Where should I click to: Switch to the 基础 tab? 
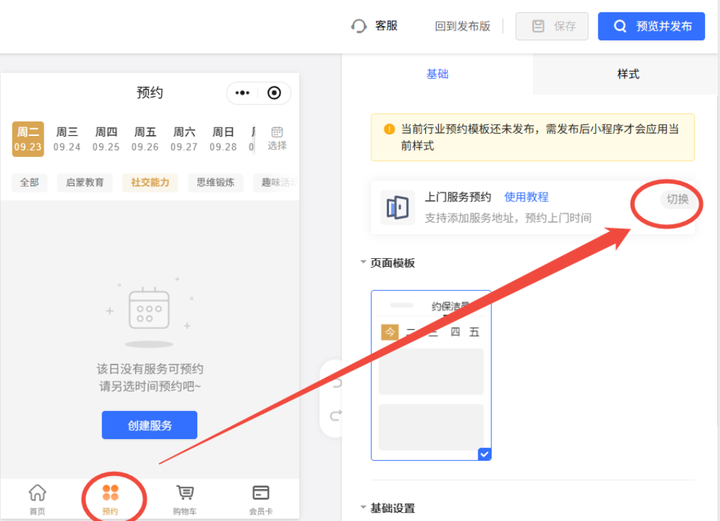(x=437, y=74)
